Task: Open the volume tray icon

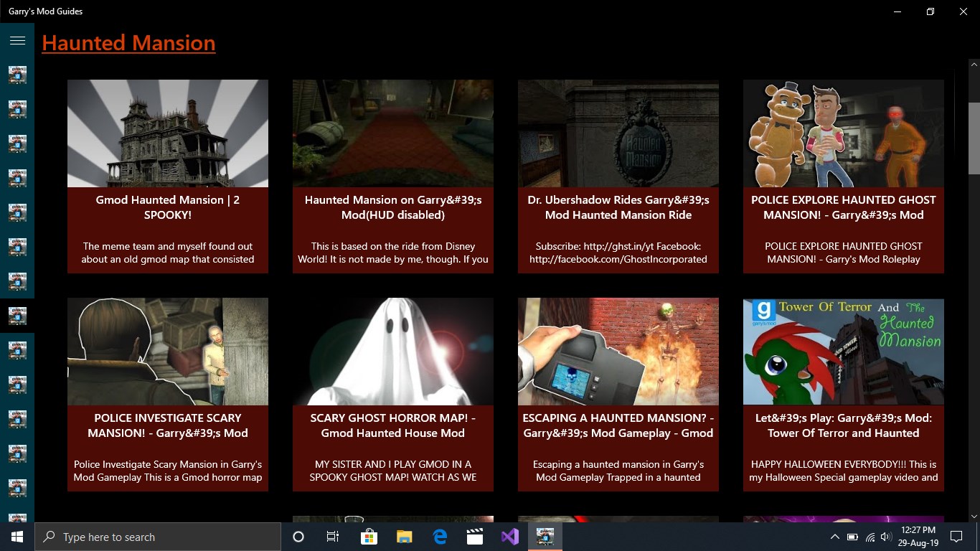Action: pos(885,537)
